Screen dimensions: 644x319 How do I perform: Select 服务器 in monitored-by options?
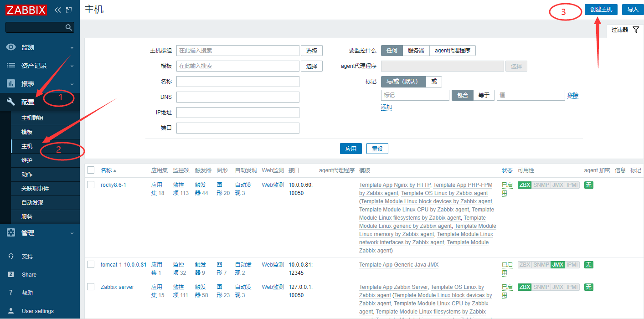[416, 51]
